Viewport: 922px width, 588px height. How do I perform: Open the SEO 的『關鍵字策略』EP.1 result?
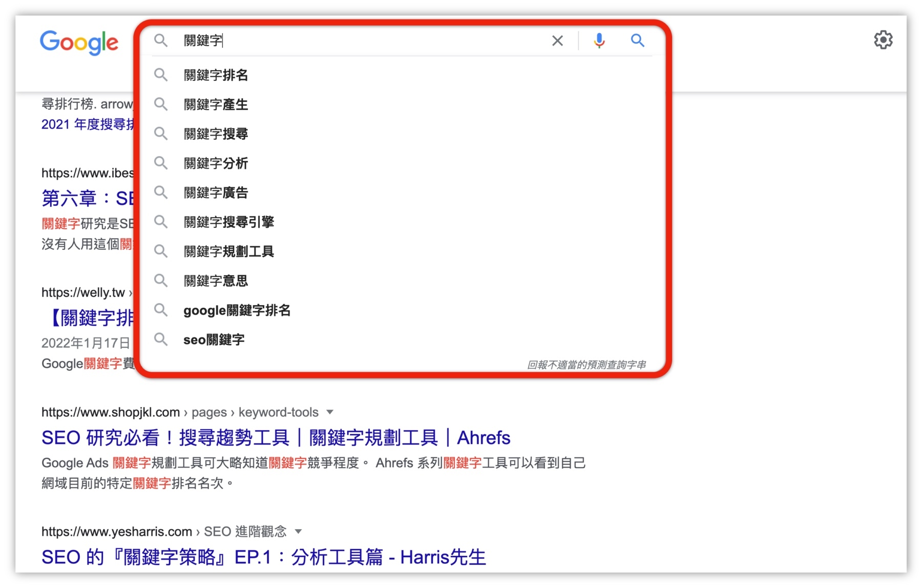264,557
